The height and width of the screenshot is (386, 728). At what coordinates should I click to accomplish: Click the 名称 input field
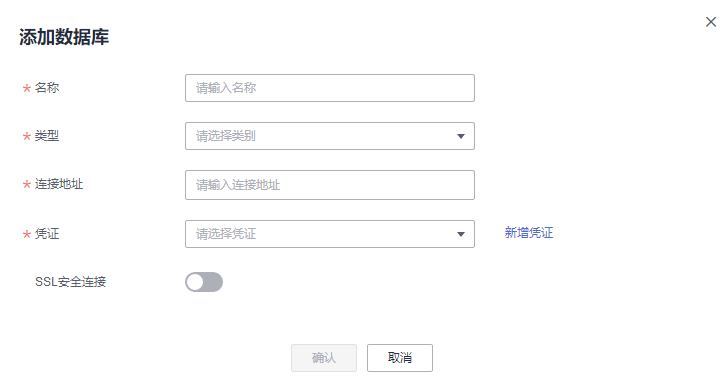click(x=330, y=88)
